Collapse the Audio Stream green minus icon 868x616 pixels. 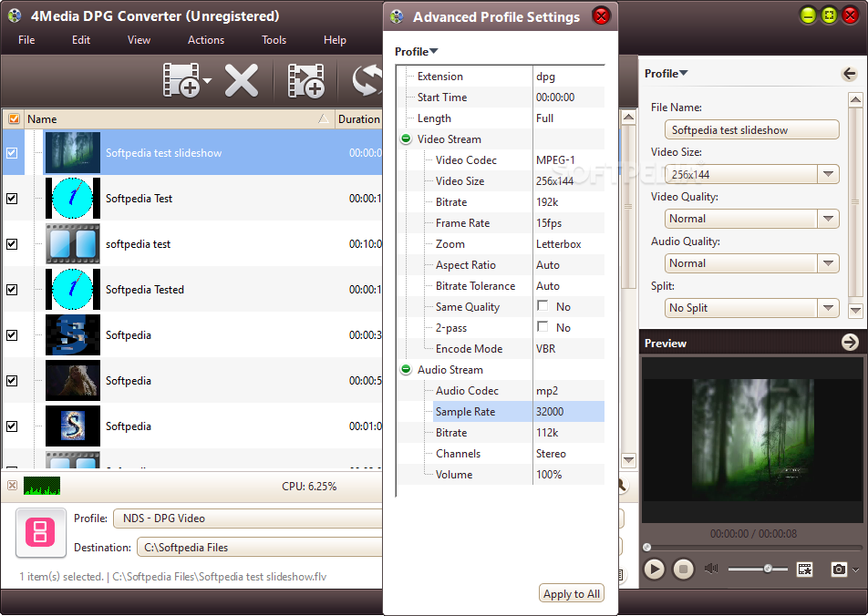pyautogui.click(x=406, y=369)
